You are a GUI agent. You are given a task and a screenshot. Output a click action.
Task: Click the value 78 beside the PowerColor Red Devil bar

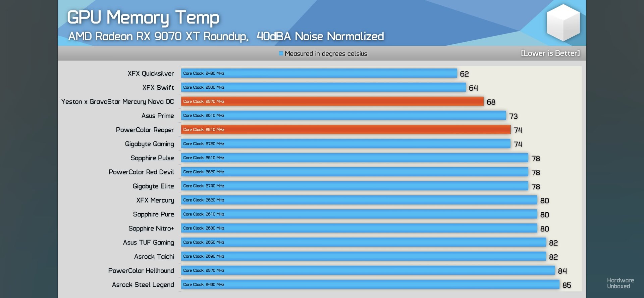[x=536, y=173]
